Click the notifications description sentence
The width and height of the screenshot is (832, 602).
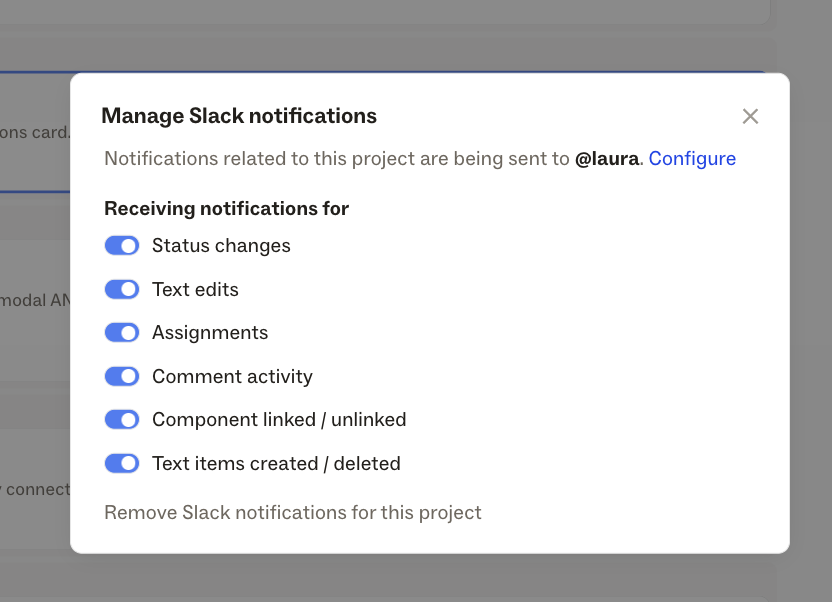420,159
